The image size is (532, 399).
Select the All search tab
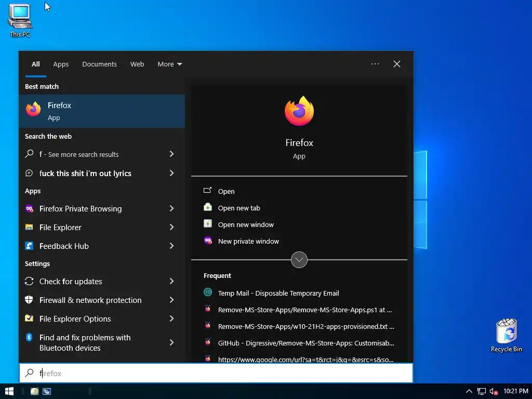[36, 64]
